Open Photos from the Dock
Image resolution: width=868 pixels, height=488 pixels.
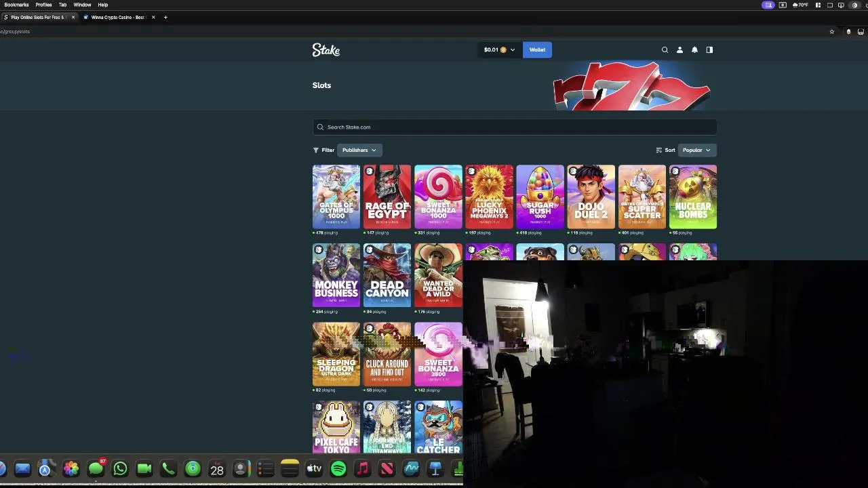tap(71, 468)
